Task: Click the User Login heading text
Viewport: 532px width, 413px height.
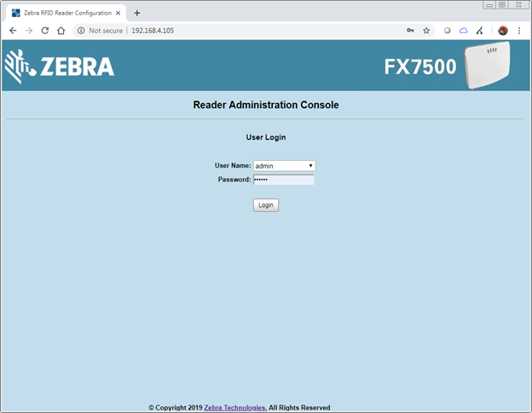Action: pyautogui.click(x=266, y=137)
